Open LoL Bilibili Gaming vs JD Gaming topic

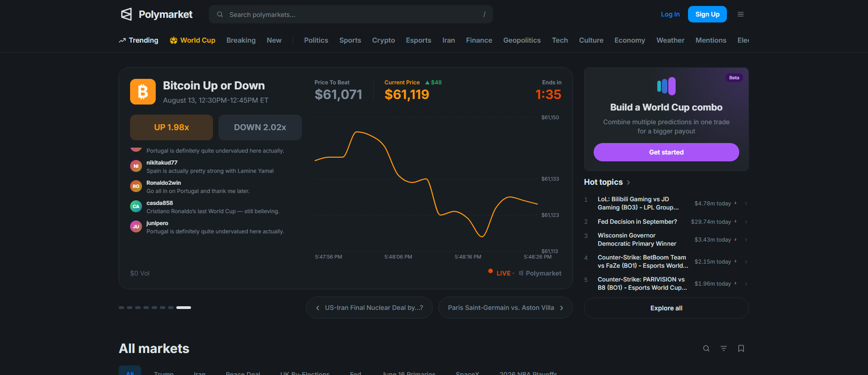[x=639, y=204]
